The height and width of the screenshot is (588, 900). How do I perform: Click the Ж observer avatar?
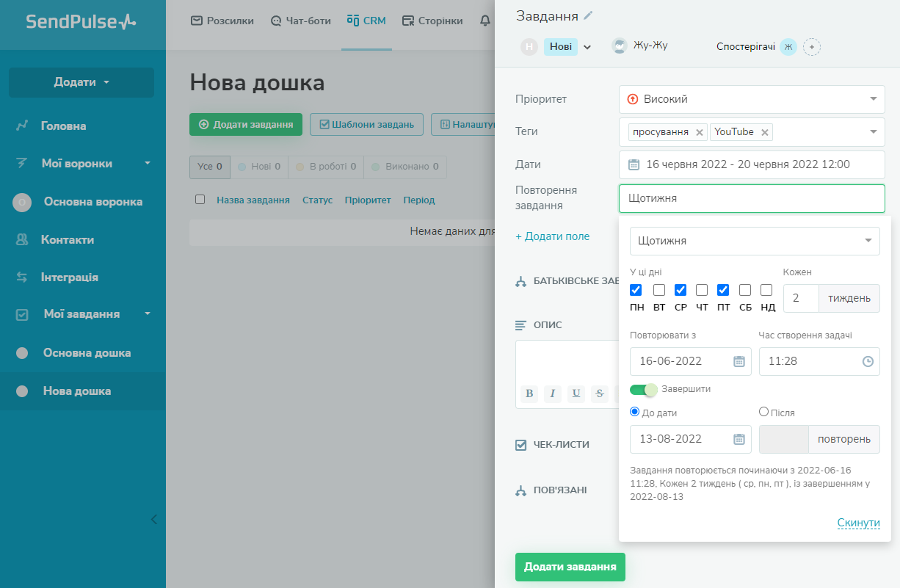pyautogui.click(x=788, y=47)
